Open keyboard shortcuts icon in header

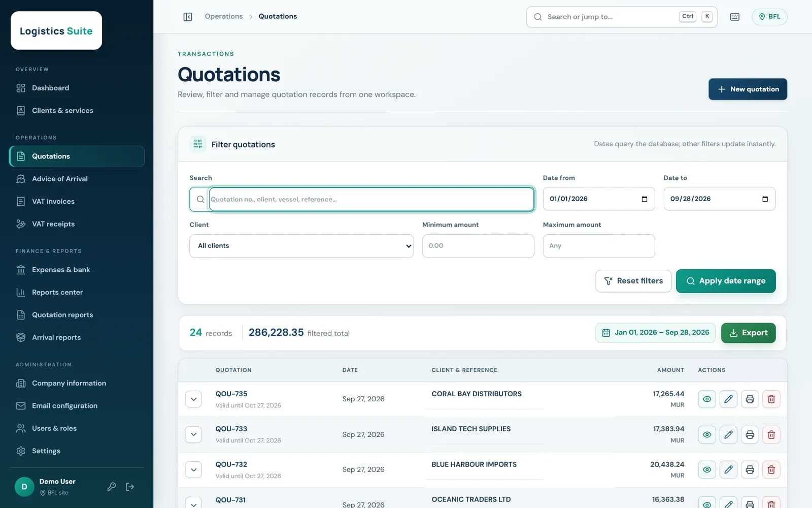[x=734, y=17]
